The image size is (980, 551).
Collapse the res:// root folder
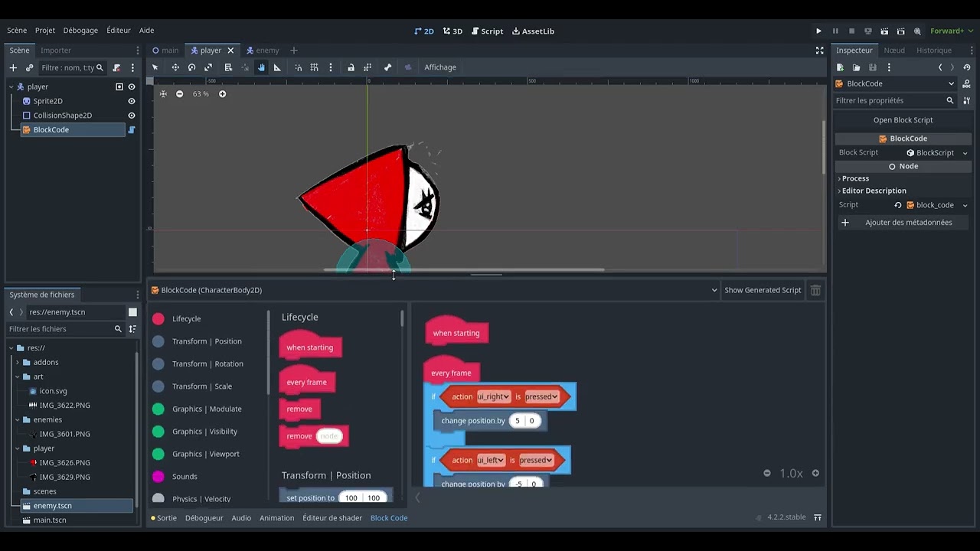[x=11, y=348]
